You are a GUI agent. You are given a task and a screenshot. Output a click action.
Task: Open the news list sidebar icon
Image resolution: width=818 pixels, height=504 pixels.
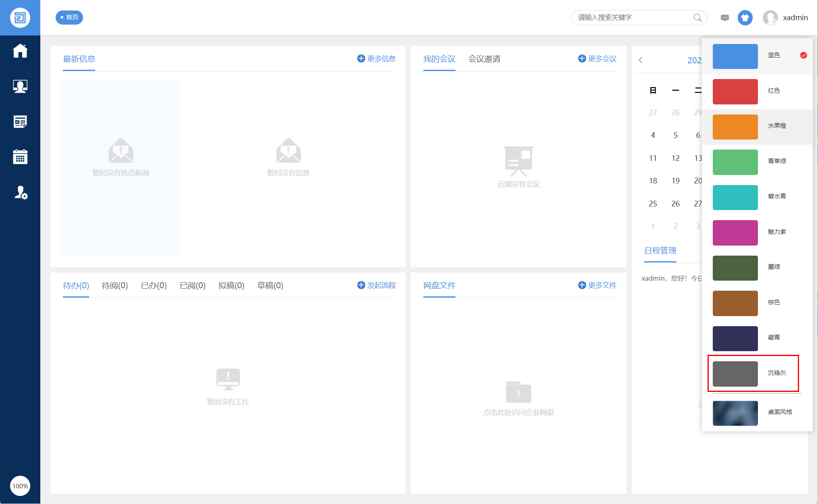coord(20,121)
